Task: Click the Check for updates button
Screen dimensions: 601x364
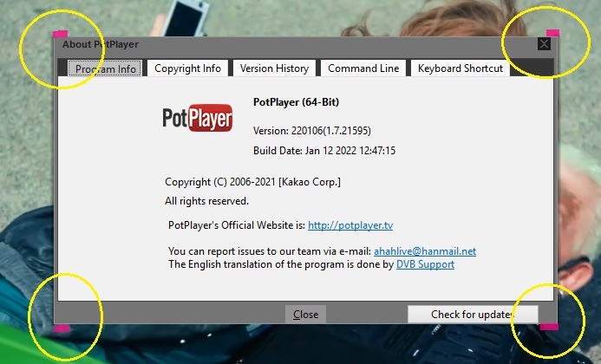Action: pos(473,315)
